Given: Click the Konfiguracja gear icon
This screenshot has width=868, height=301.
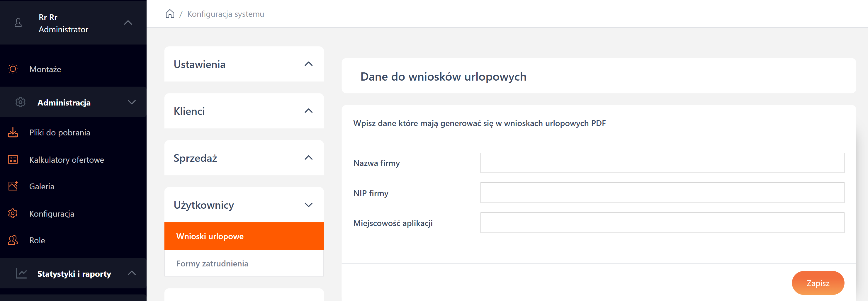Looking at the screenshot, I should 13,213.
